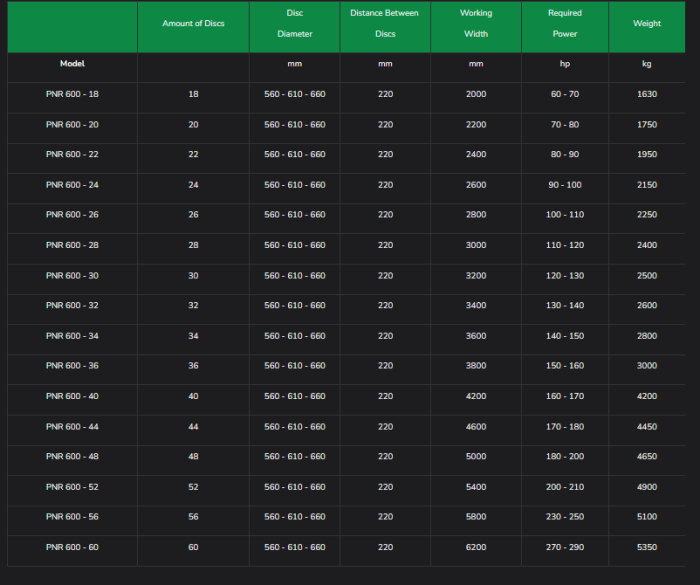Click the hp unit label
The image size is (700, 585).
click(564, 64)
